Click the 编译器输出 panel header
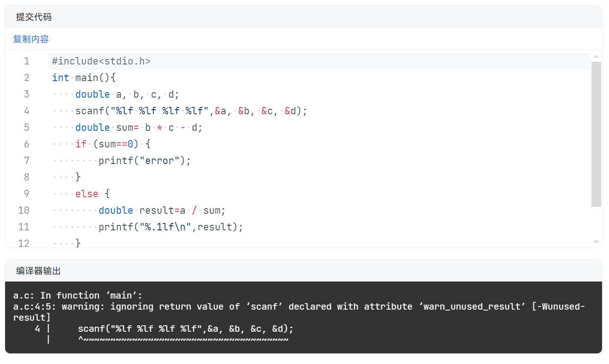609x364 pixels. pos(38,271)
